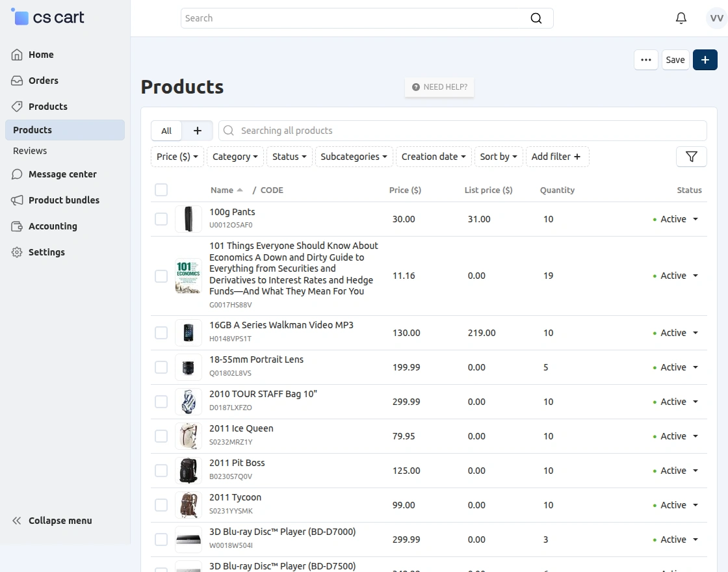728x572 pixels.
Task: Click the funnel advanced filter icon
Action: click(x=692, y=157)
